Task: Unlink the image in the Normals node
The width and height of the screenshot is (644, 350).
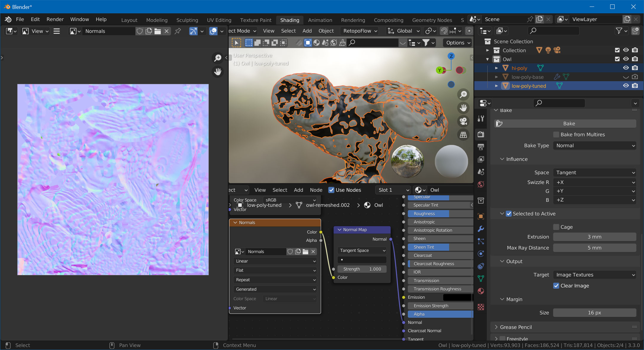Action: pos(313,252)
